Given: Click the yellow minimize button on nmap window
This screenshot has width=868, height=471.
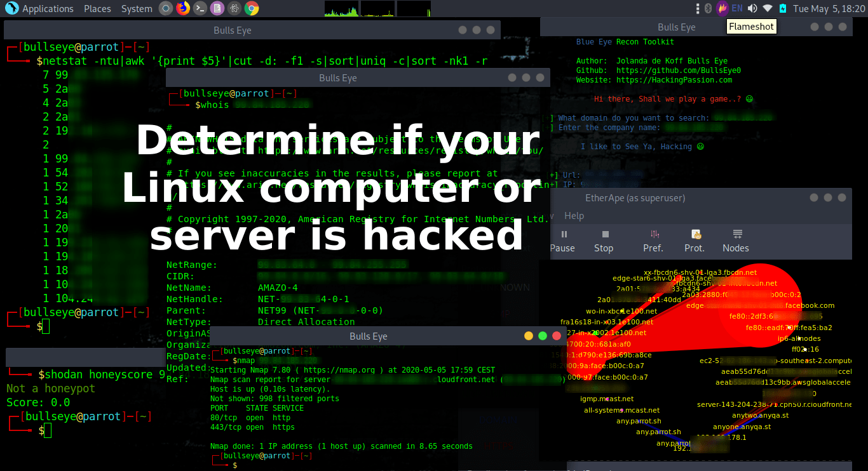Looking at the screenshot, I should coord(529,336).
